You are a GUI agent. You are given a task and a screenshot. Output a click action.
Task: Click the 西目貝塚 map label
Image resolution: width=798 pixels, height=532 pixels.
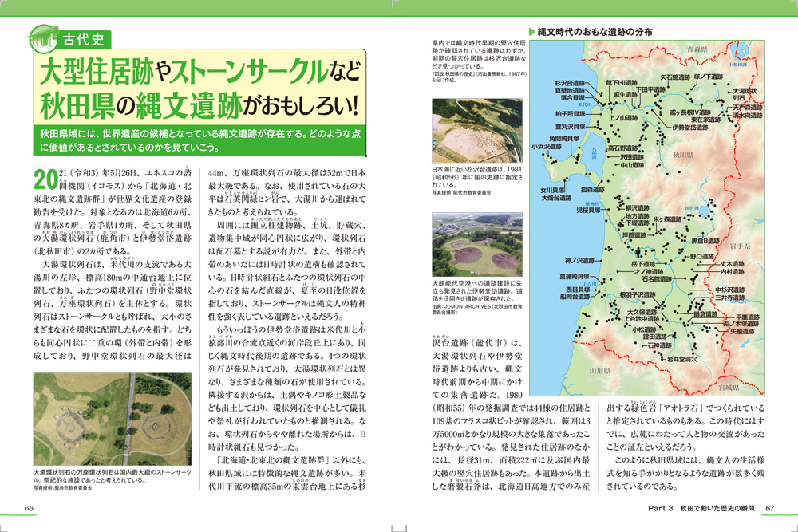pyautogui.click(x=578, y=290)
